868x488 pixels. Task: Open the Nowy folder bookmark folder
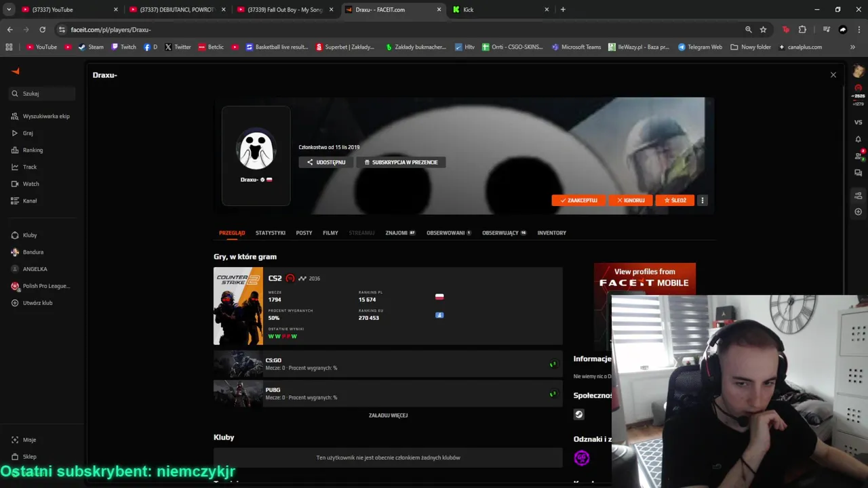[751, 47]
